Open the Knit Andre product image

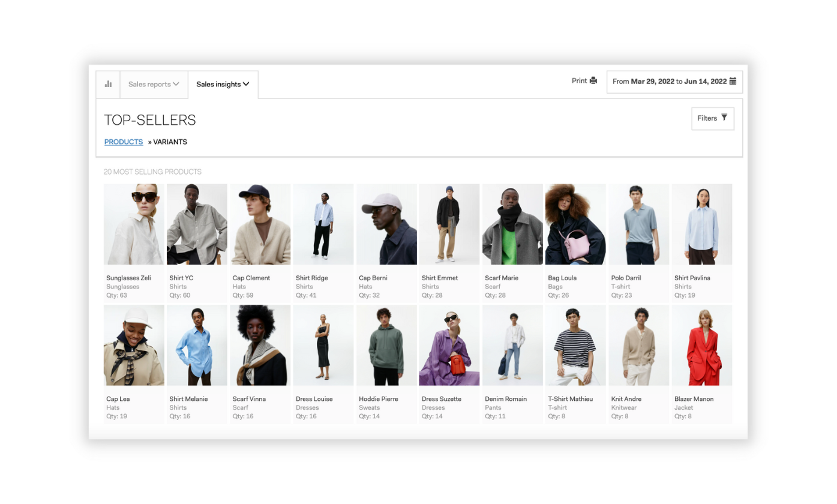pyautogui.click(x=639, y=345)
